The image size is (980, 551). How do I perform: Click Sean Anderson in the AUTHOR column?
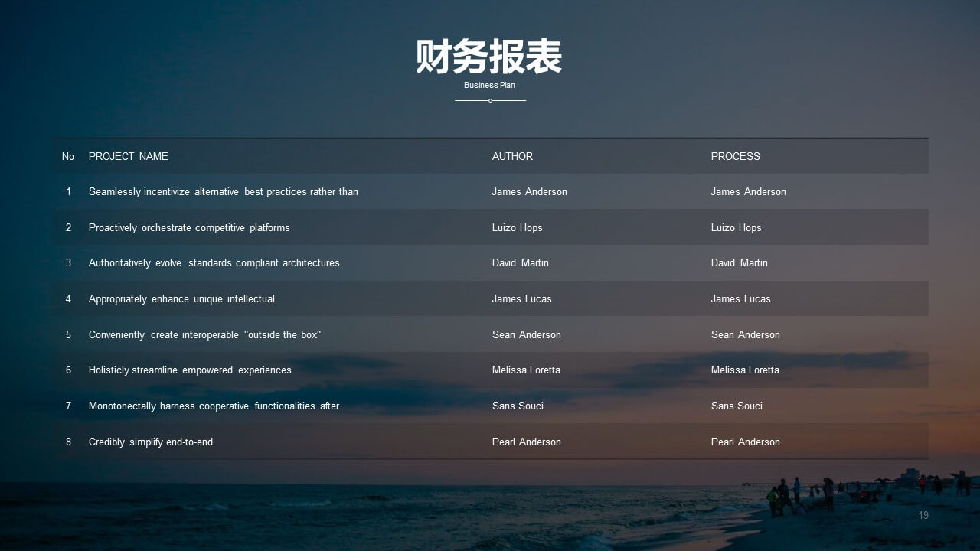point(527,334)
